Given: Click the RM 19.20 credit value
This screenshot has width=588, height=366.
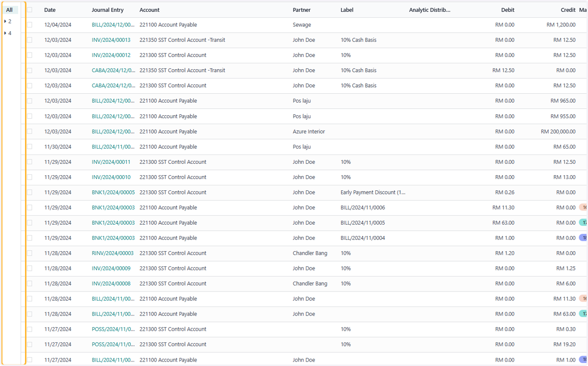Looking at the screenshot, I should point(565,344).
